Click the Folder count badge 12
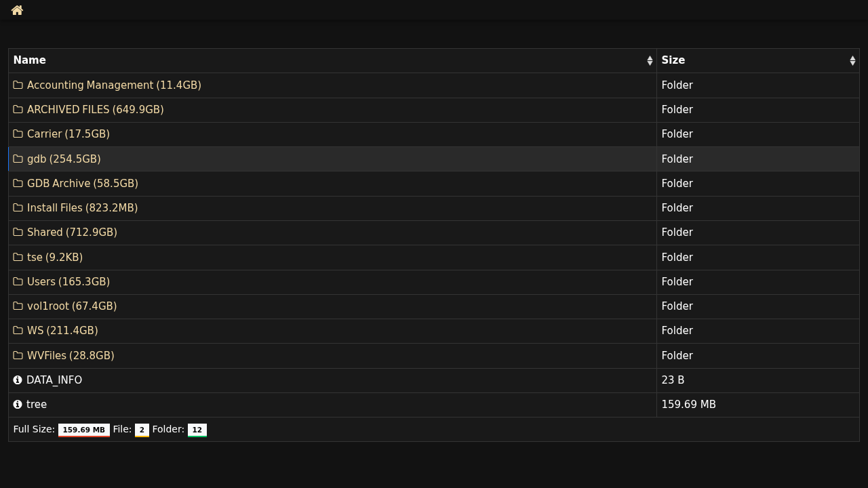 (197, 430)
